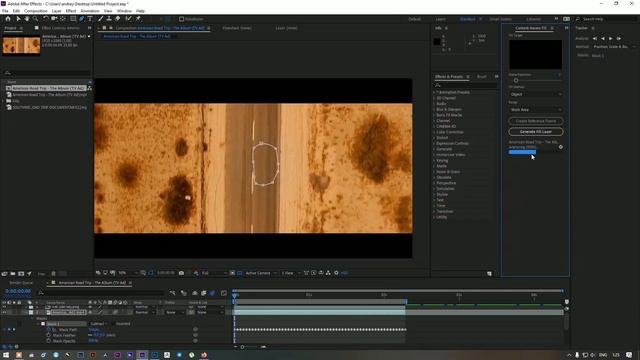Toggle the Mask Path stopwatch
The width and height of the screenshot is (640, 360).
coord(49,329)
